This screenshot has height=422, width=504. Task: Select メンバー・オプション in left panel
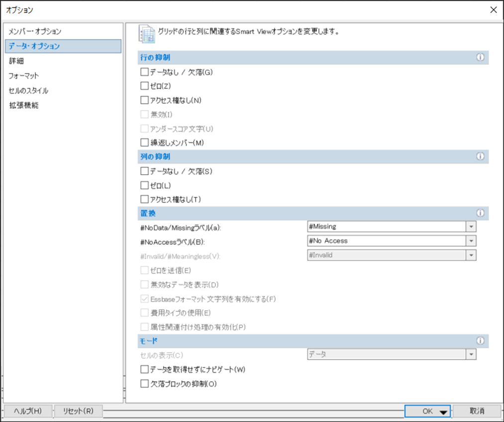point(35,31)
